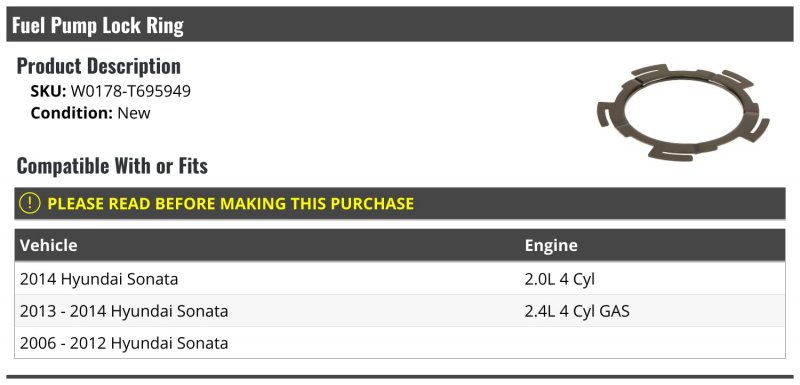This screenshot has height=385, width=800.
Task: Select the Fuel Pump Lock Ring title bar
Action: click(399, 24)
